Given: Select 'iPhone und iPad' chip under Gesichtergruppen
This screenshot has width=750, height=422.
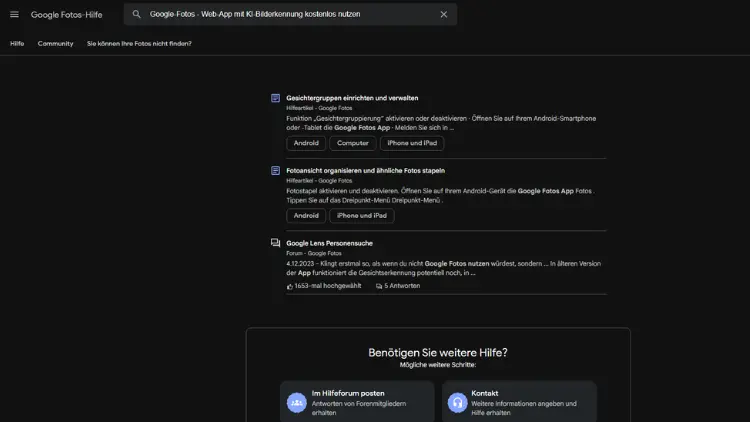Looking at the screenshot, I should tap(412, 143).
